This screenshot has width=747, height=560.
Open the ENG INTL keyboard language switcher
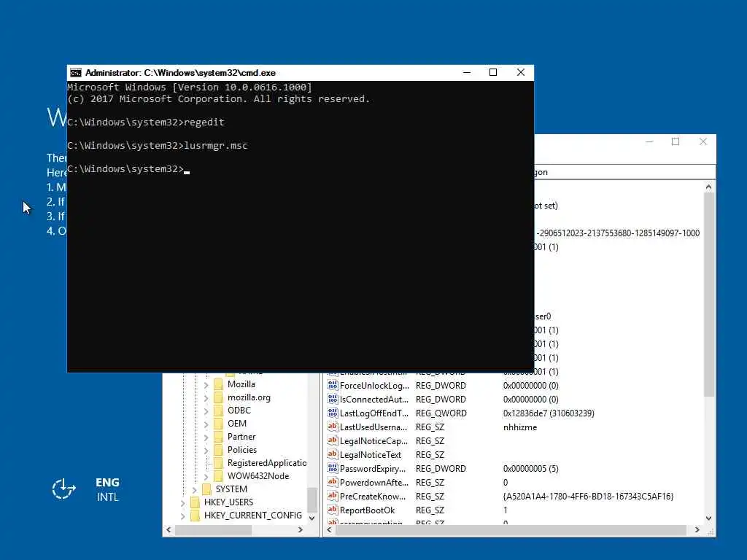click(108, 489)
